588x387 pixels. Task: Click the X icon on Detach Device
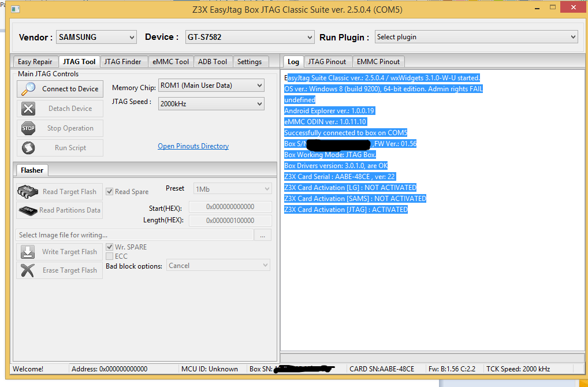28,109
